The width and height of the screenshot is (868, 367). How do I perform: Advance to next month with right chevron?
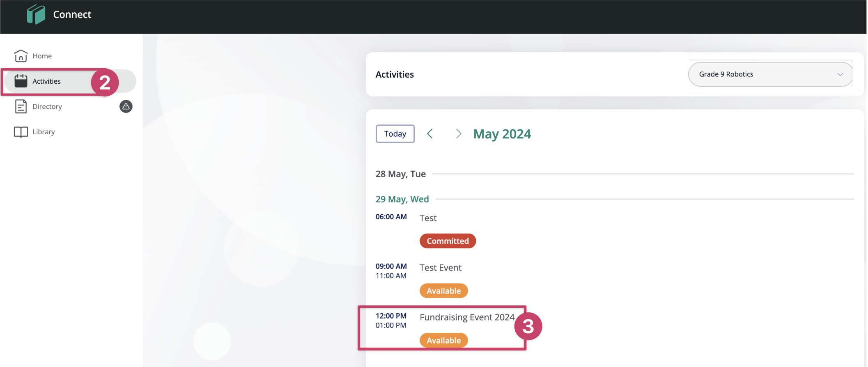click(458, 134)
